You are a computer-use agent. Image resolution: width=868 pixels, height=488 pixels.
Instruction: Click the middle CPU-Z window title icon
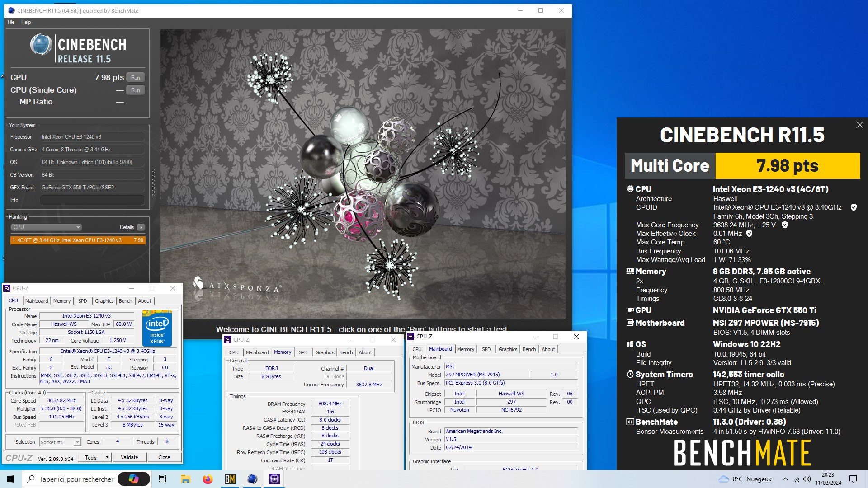(x=227, y=340)
